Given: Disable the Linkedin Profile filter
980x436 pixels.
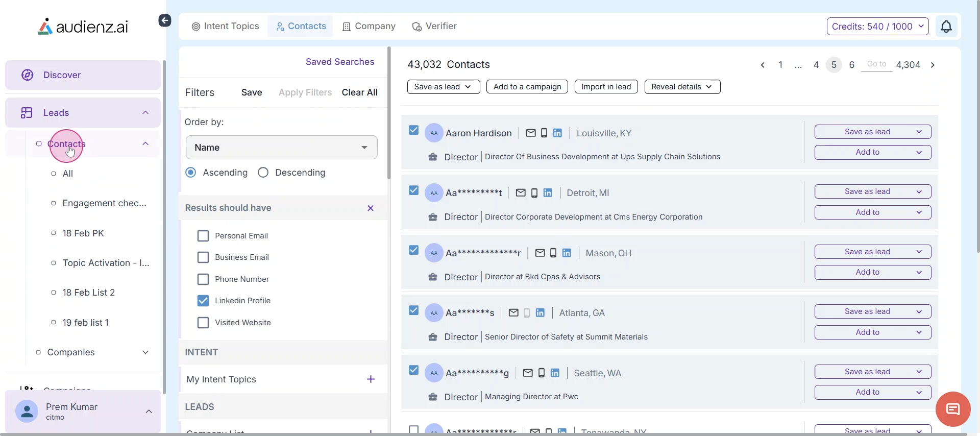Looking at the screenshot, I should 203,301.
